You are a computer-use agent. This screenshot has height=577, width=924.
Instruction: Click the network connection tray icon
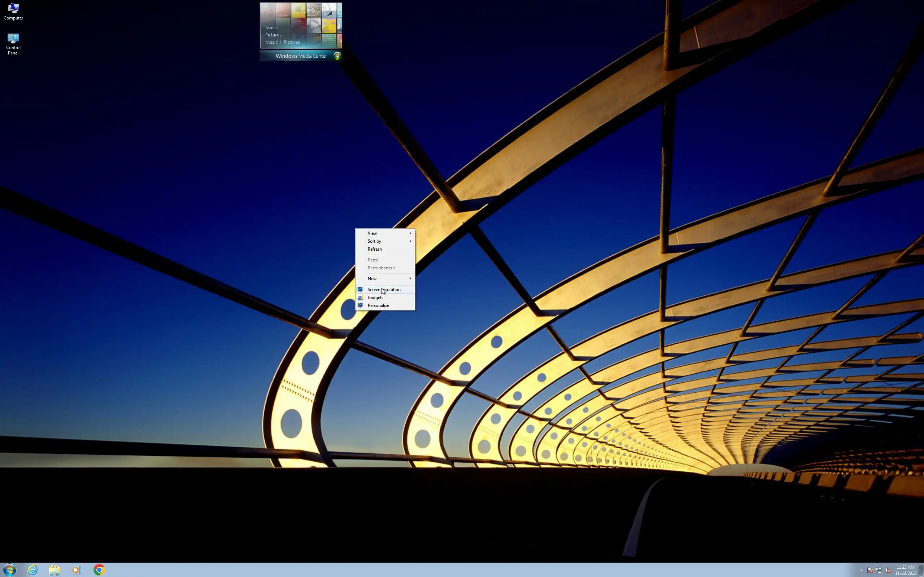879,571
